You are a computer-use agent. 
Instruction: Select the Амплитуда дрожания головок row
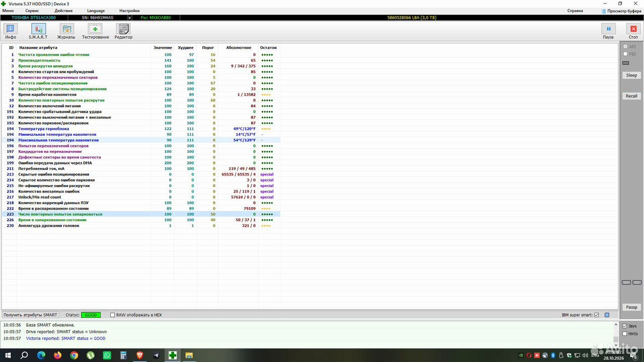point(141,226)
